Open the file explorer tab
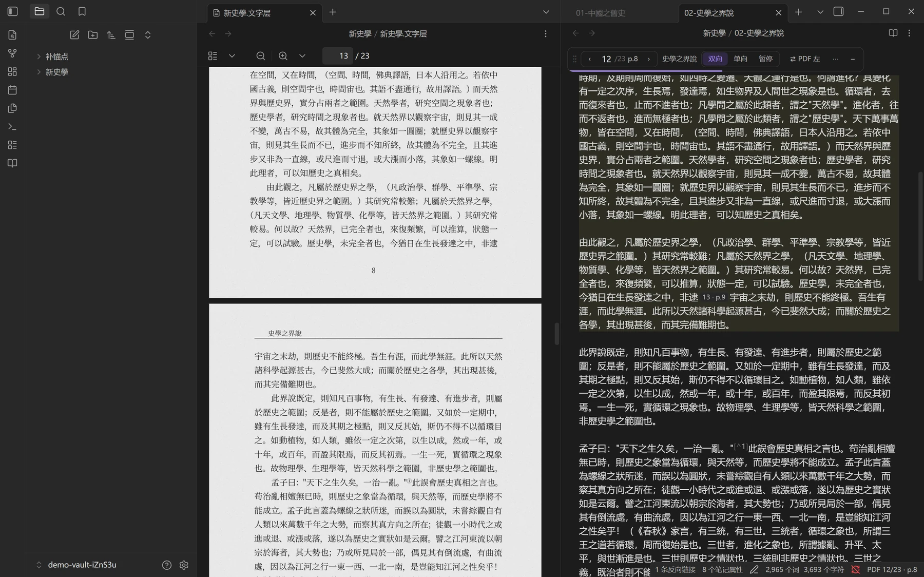 tap(40, 11)
